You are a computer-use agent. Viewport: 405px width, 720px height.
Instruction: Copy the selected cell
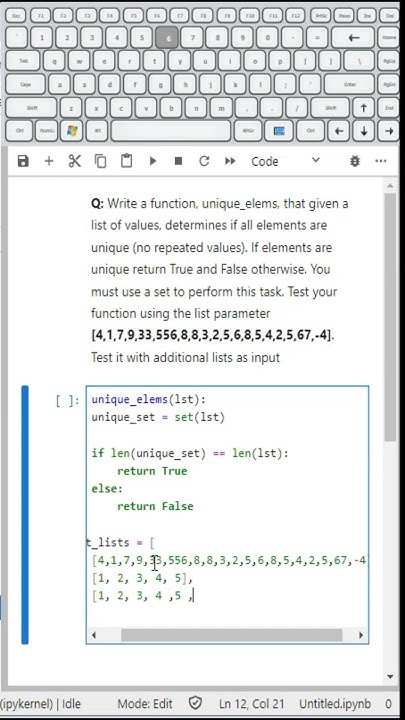pos(100,161)
